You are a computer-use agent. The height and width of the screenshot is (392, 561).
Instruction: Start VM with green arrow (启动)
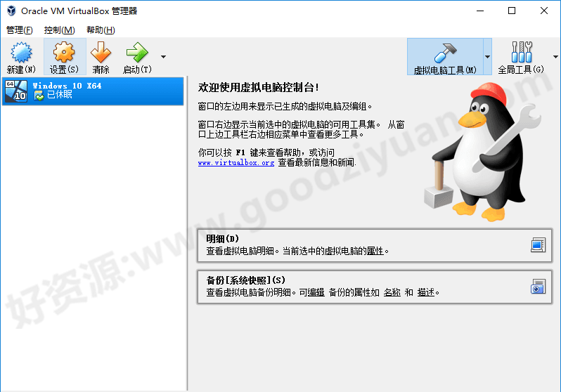137,52
